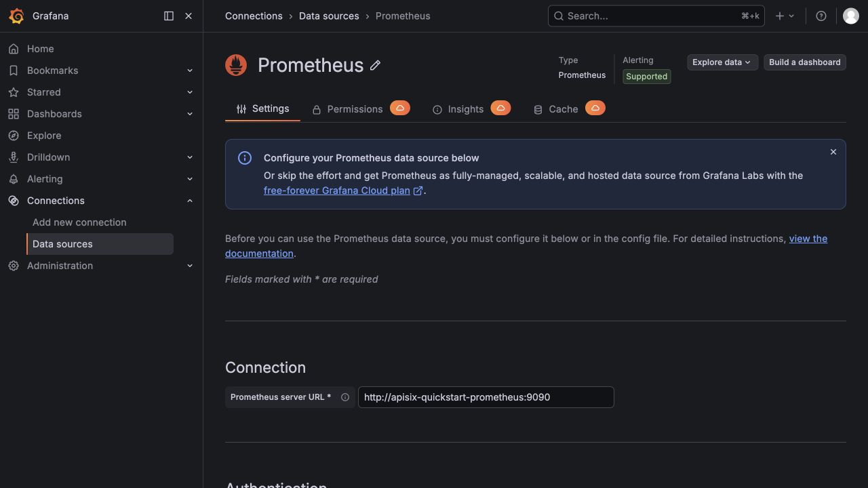Image resolution: width=868 pixels, height=488 pixels.
Task: Click the Prometheus flame logo
Action: [x=236, y=65]
